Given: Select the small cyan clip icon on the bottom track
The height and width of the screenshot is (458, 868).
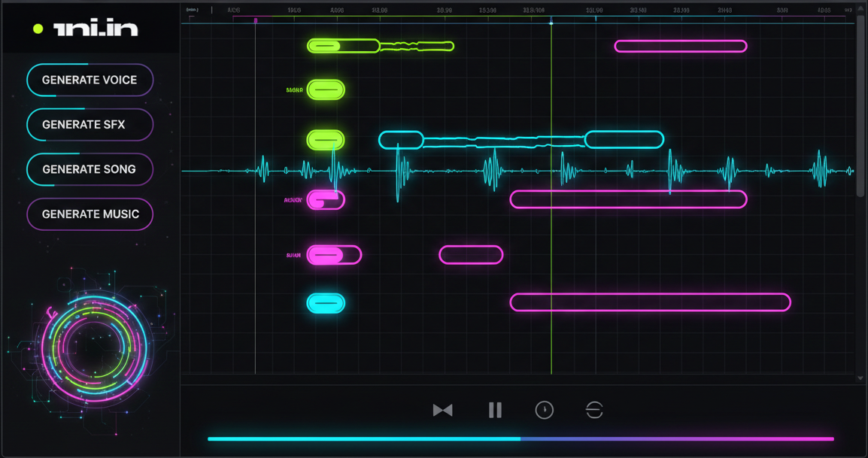Looking at the screenshot, I should pyautogui.click(x=325, y=302).
